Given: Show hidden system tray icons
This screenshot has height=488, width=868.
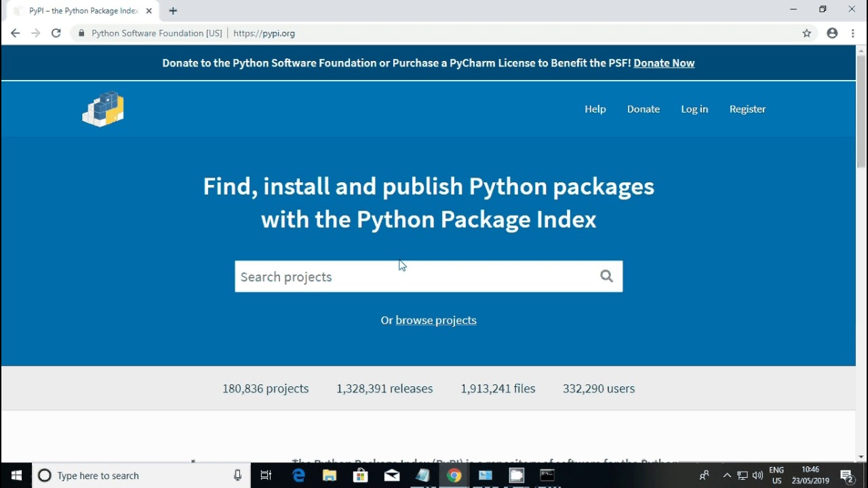Looking at the screenshot, I should 727,475.
